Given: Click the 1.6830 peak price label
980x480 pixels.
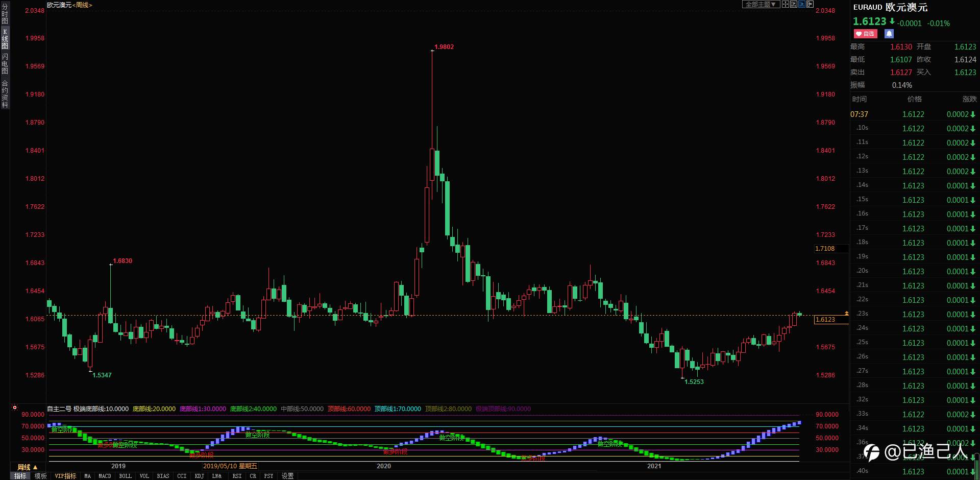Looking at the screenshot, I should (122, 261).
